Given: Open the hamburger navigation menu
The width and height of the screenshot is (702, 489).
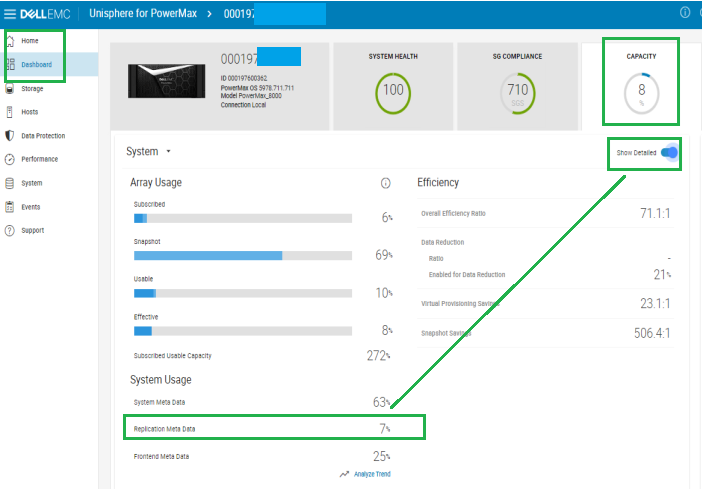Looking at the screenshot, I should tap(10, 13).
